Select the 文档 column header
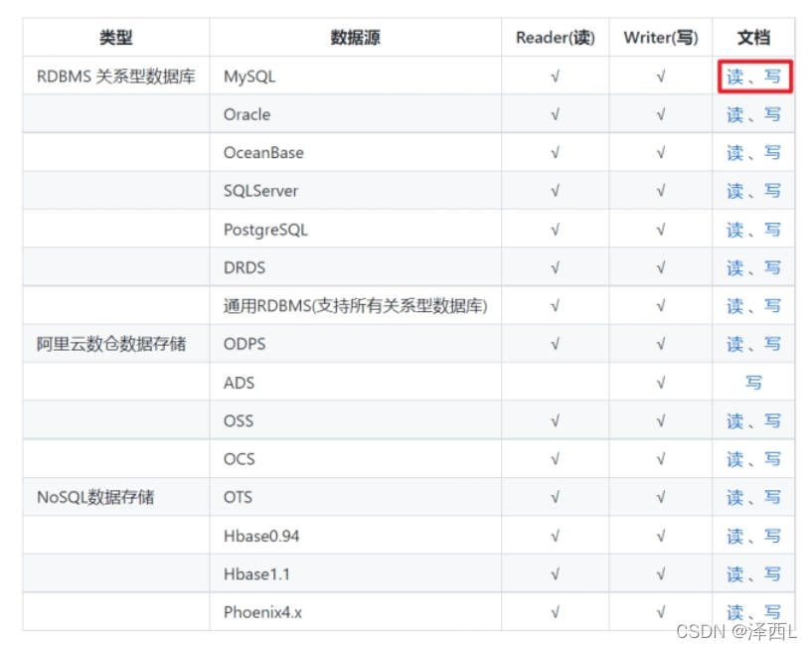 (x=753, y=38)
